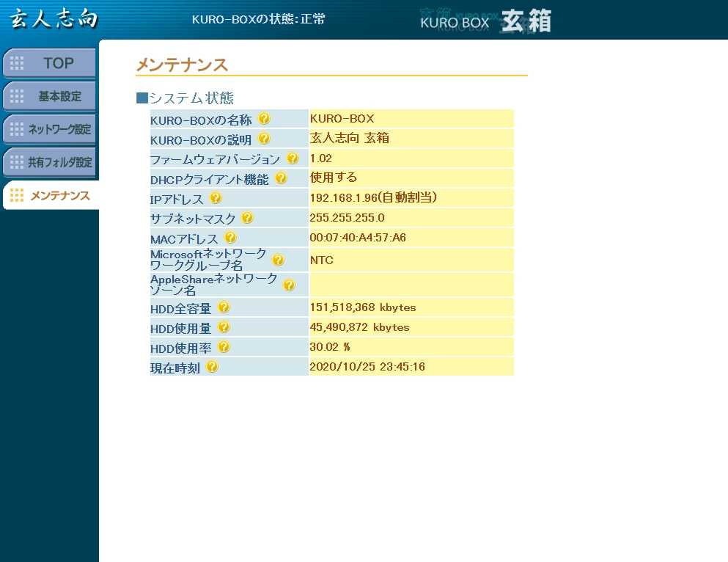Click the 玄人志向 logo in header
This screenshot has width=728, height=562.
pyautogui.click(x=53, y=19)
